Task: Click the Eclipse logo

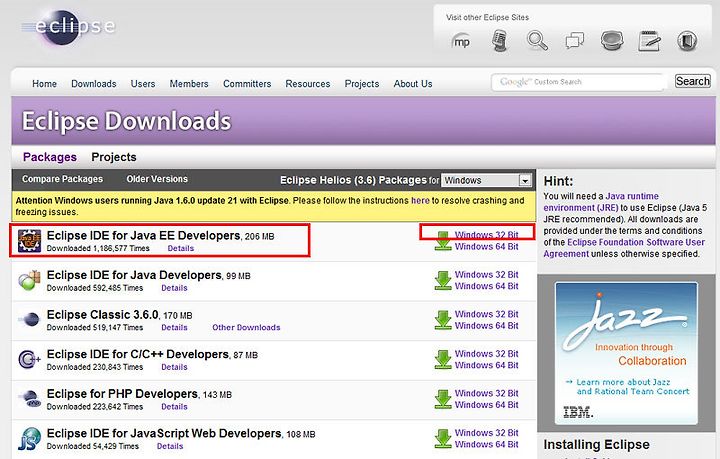Action: 69,27
